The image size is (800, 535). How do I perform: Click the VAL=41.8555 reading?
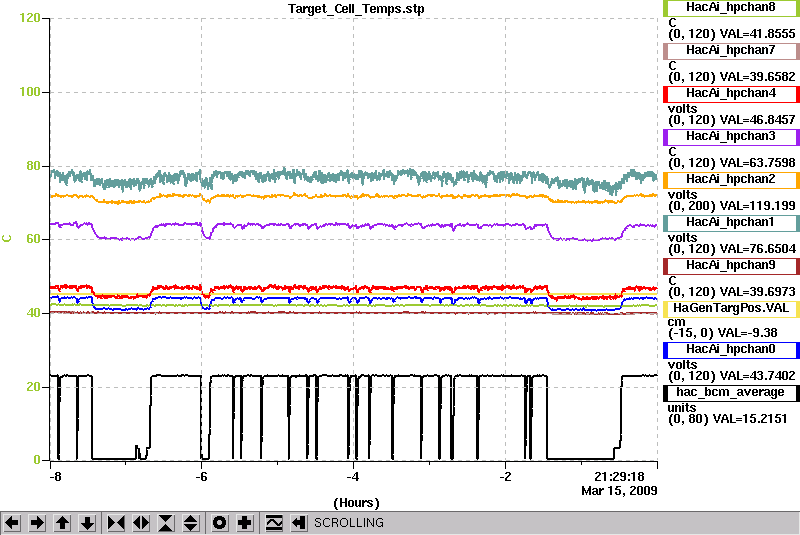pos(757,34)
